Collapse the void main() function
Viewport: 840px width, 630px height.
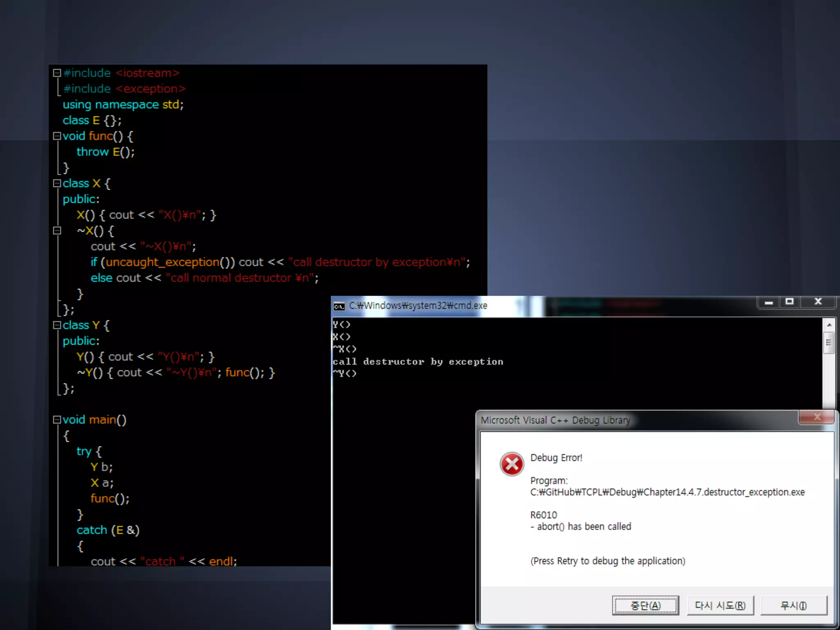tap(57, 420)
